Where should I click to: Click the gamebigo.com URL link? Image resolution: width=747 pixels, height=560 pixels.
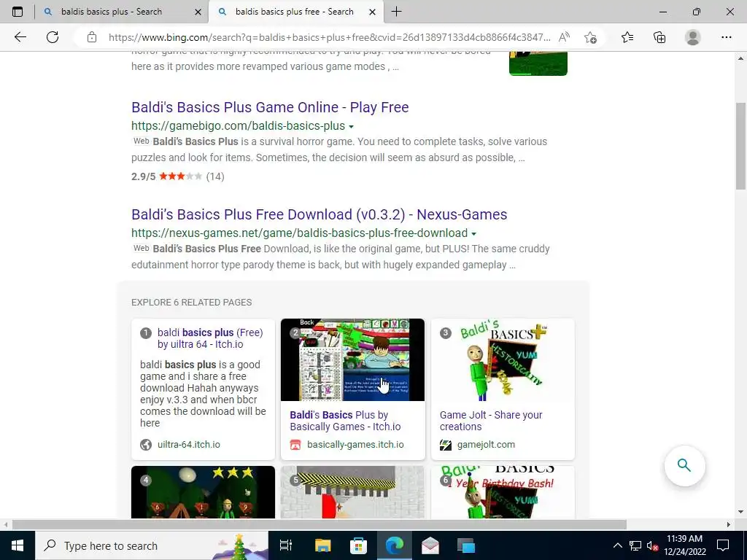coord(239,125)
